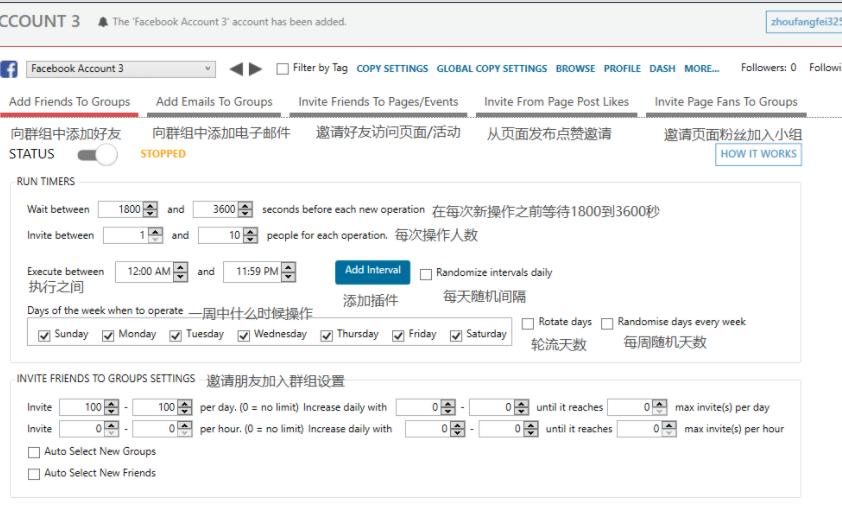842x508 pixels.
Task: Switch to Add Emails To Groups tab
Action: 214,102
